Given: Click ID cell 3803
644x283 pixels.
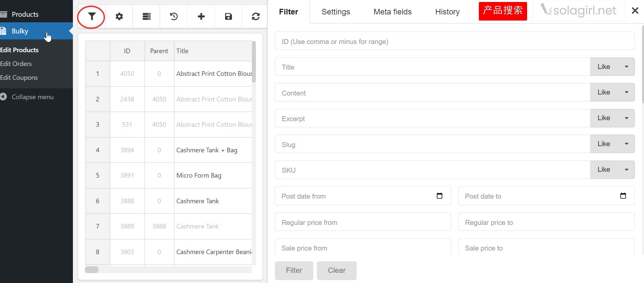Looking at the screenshot, I should pyautogui.click(x=127, y=252).
